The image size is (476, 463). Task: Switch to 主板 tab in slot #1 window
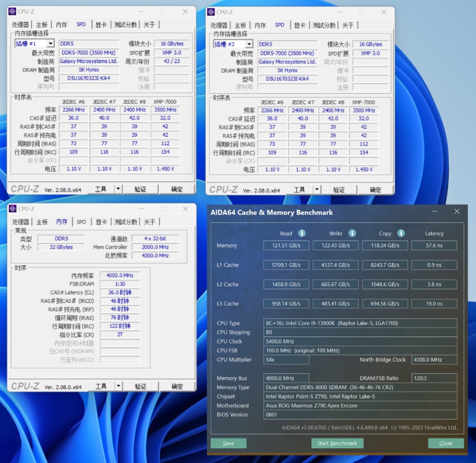click(41, 25)
